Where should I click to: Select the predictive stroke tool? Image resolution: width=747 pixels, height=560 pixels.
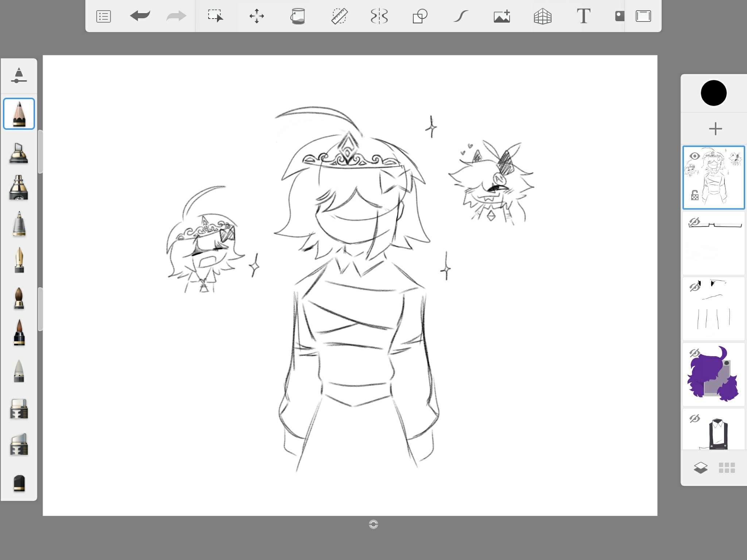coord(461,16)
